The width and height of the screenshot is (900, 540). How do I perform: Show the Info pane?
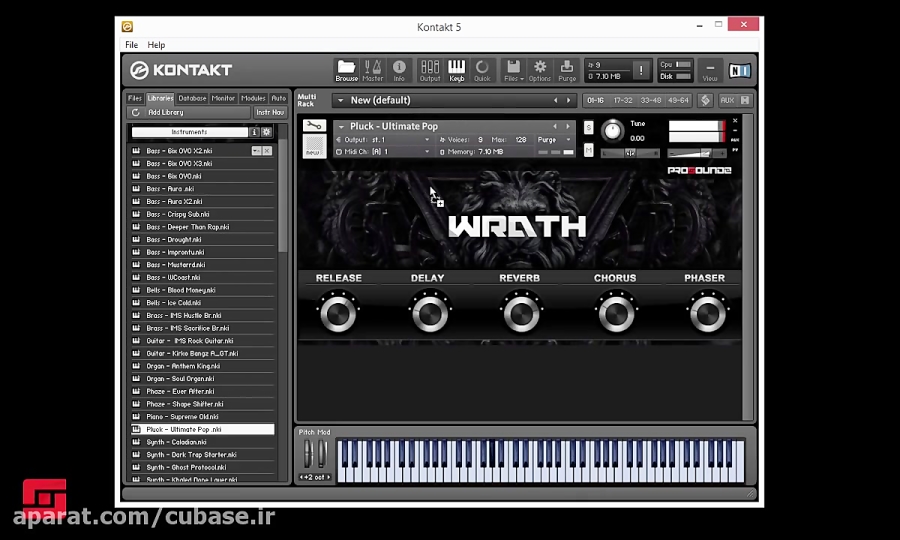(399, 71)
